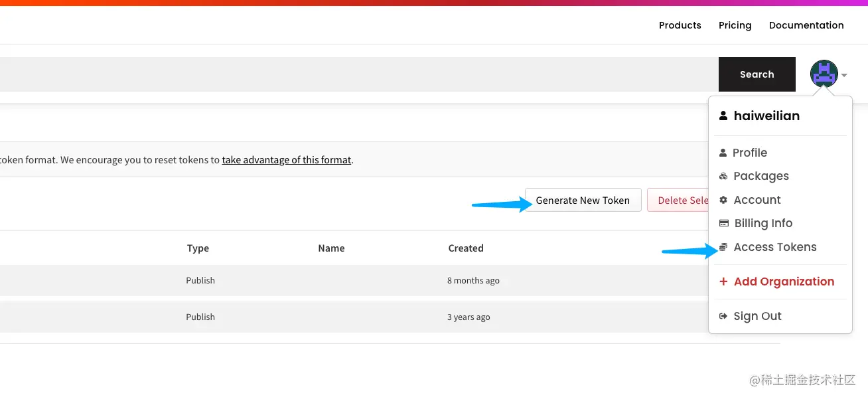This screenshot has width=868, height=399.
Task: Click the Name column header
Action: 331,248
